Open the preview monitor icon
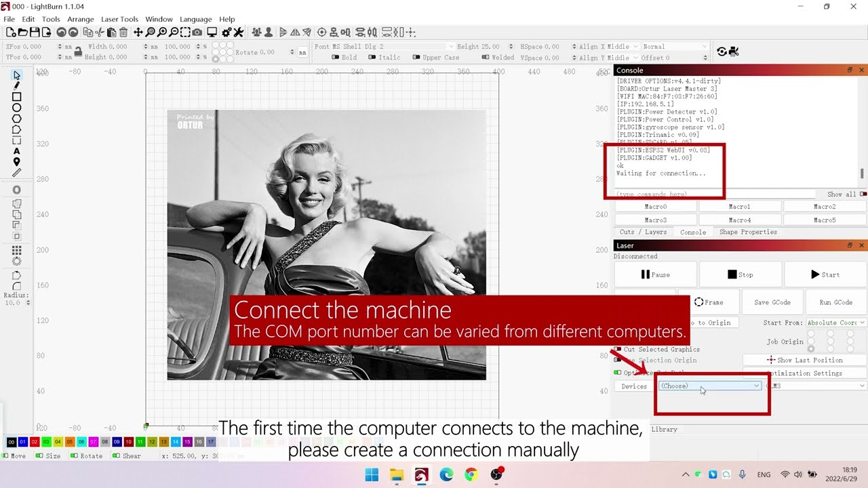The image size is (868, 488). [x=212, y=32]
